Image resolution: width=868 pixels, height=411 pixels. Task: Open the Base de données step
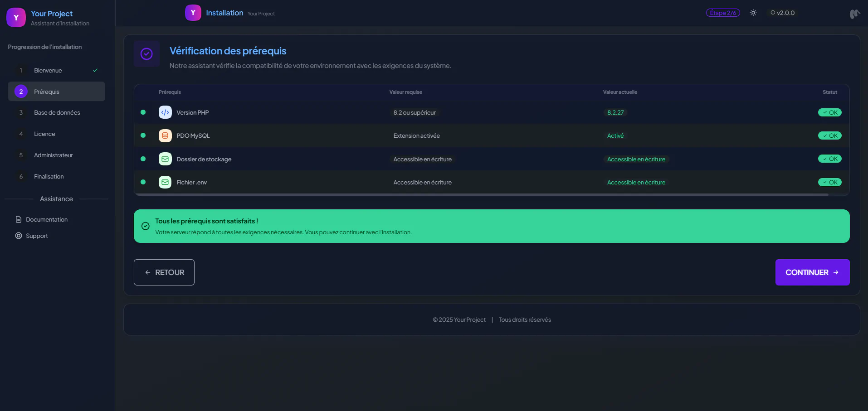tap(57, 112)
